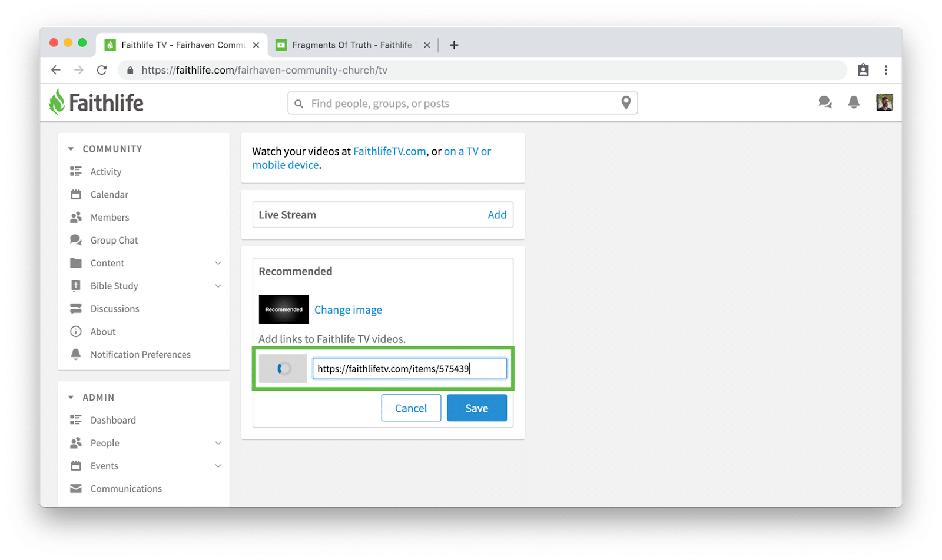Select the Content folder icon
This screenshot has height=560, width=942.
[x=76, y=263]
